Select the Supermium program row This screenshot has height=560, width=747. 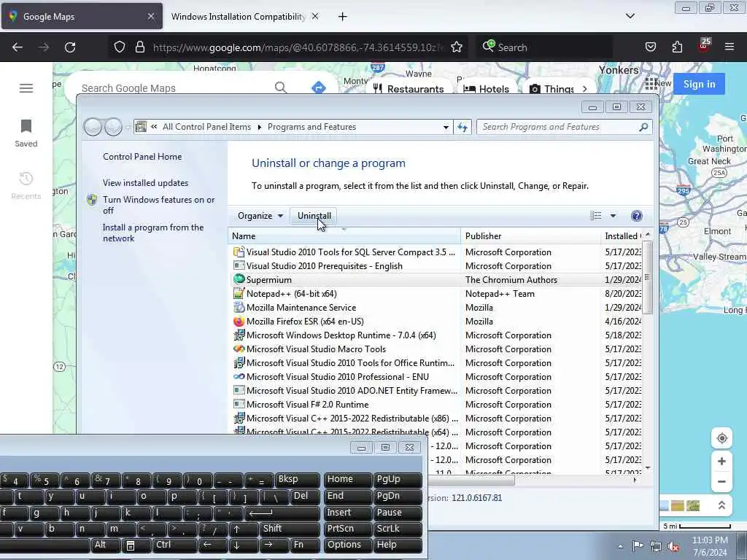pyautogui.click(x=436, y=280)
